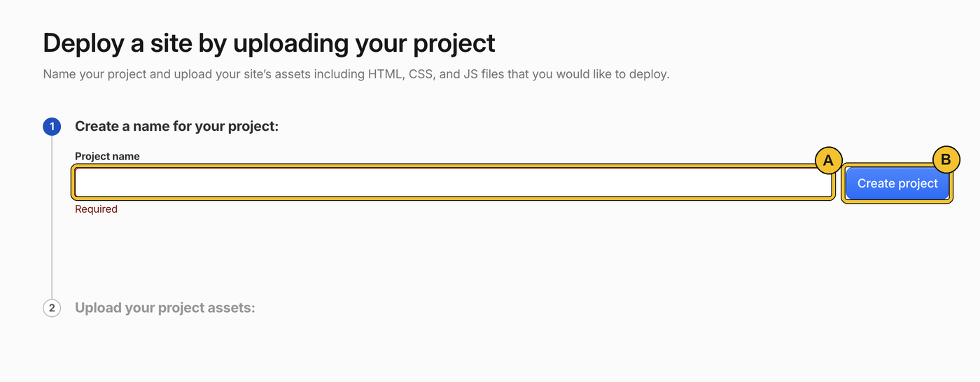Open the 'Upload your project assets' step
Viewport: 980px width, 382px height.
(165, 308)
